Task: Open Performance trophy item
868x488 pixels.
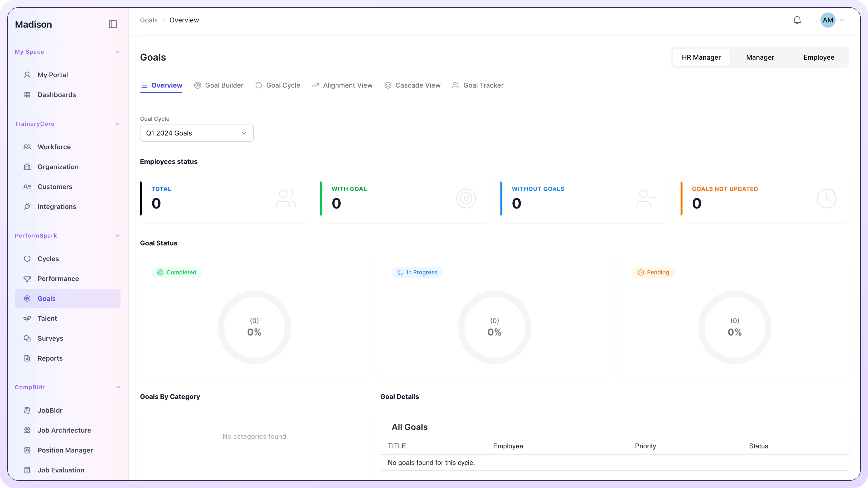Action: click(x=58, y=279)
